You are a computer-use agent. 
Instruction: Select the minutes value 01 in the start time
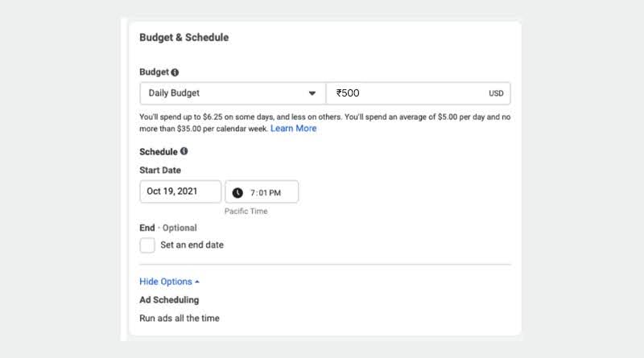262,192
